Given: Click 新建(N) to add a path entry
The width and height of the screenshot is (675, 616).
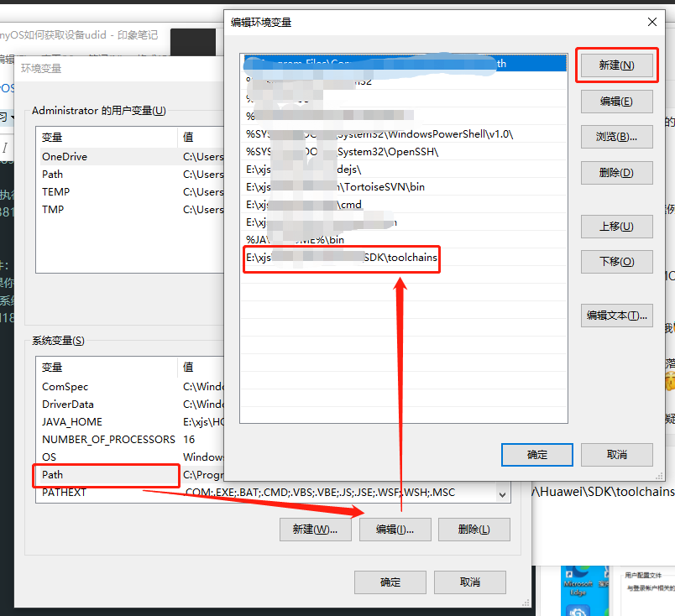Looking at the screenshot, I should click(616, 65).
